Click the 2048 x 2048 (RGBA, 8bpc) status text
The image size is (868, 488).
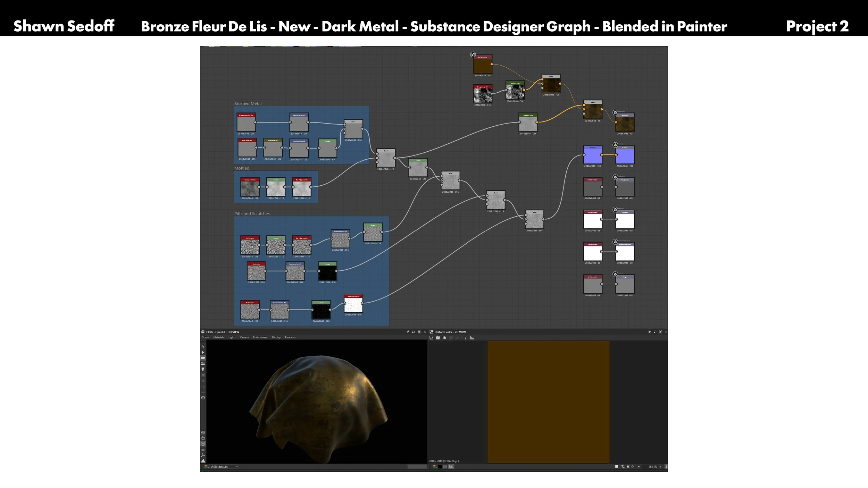[x=444, y=461]
